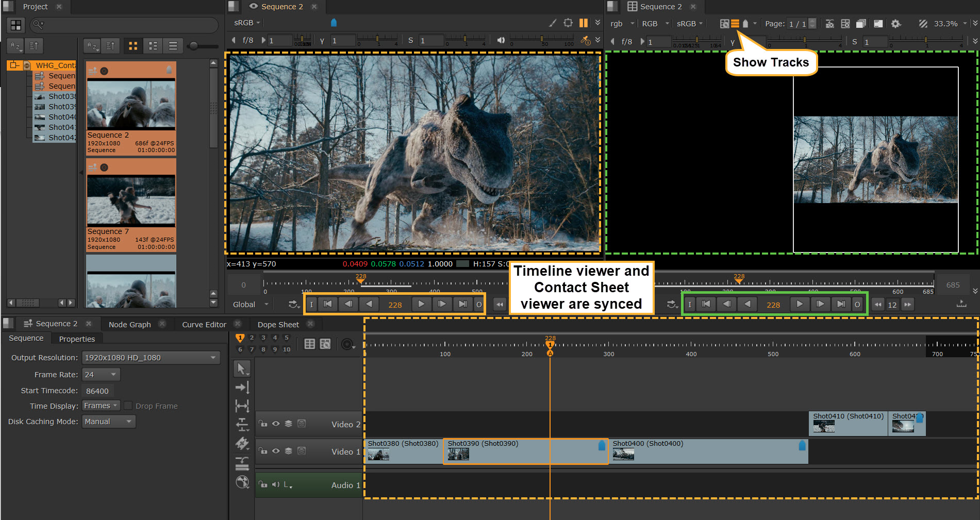Switch to the Dope Sheet tab

tap(278, 324)
